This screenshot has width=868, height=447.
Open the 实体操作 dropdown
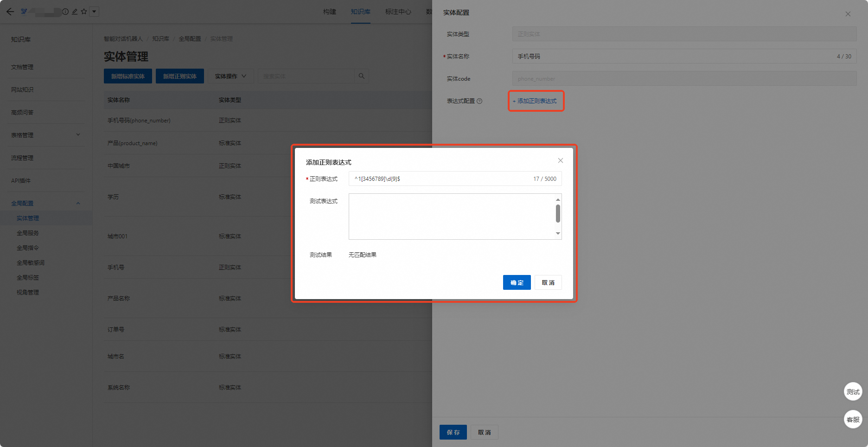click(231, 76)
